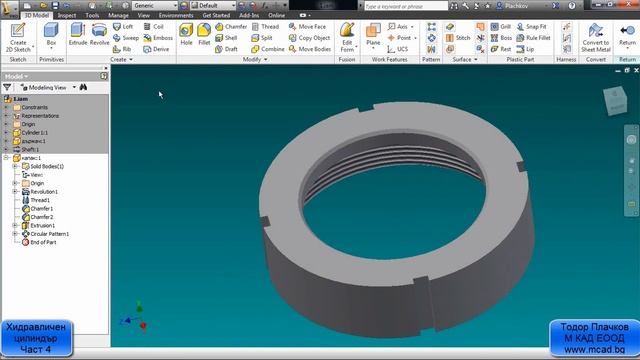Select the Rule Fillet tool
The height and width of the screenshot is (360, 640).
[x=533, y=38]
